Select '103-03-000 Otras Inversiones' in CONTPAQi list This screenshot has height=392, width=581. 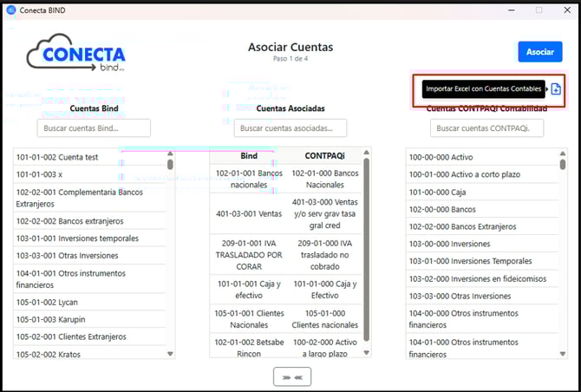click(x=482, y=296)
